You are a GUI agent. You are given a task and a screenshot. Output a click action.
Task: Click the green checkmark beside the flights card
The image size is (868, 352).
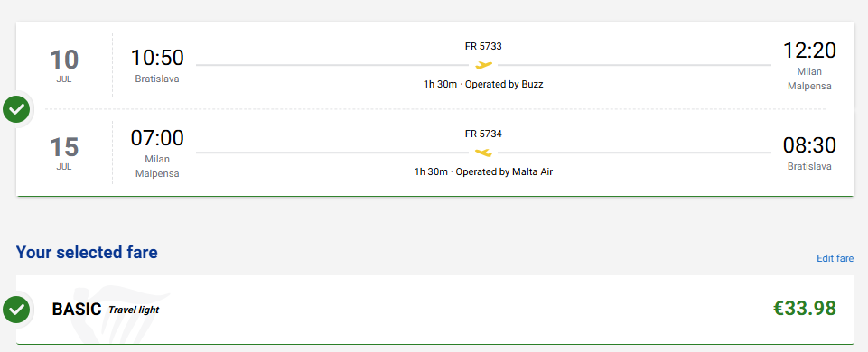[16, 109]
